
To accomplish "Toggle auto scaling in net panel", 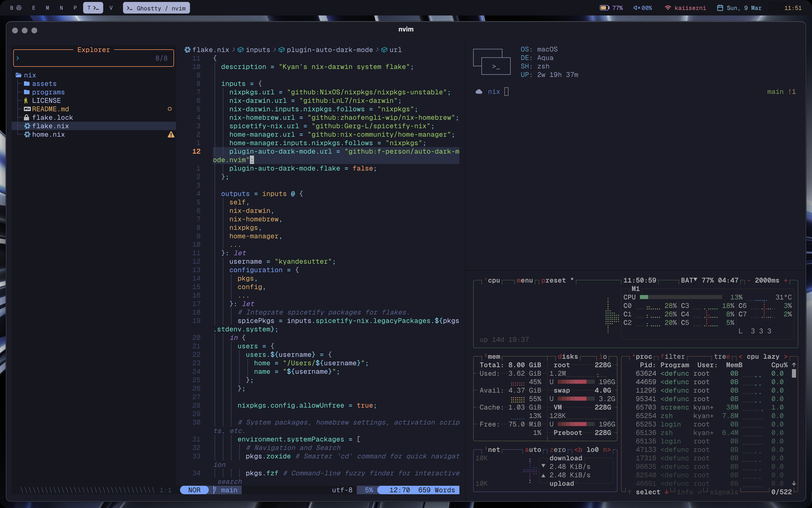I will (x=533, y=449).
